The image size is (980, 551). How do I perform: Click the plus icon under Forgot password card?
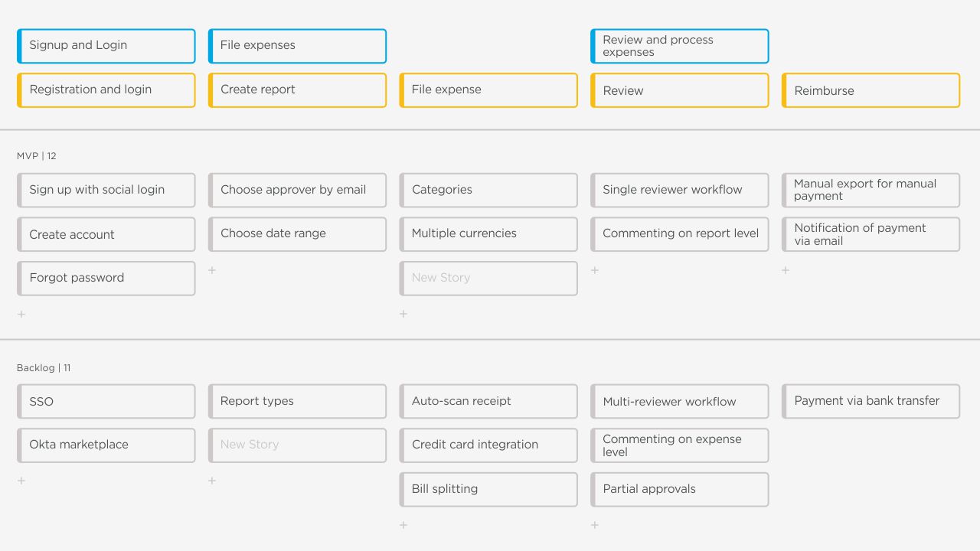(21, 314)
